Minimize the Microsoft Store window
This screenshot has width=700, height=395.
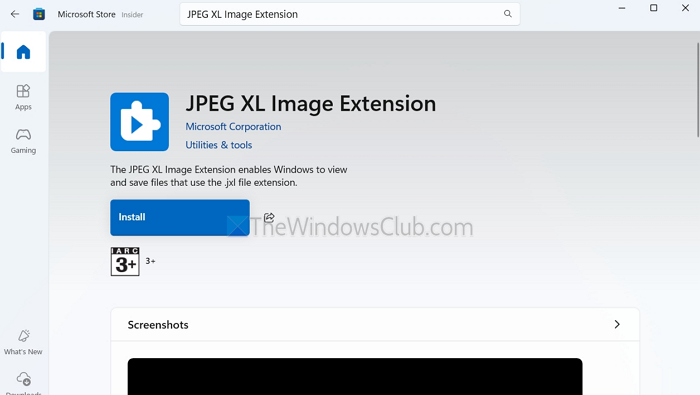(621, 8)
